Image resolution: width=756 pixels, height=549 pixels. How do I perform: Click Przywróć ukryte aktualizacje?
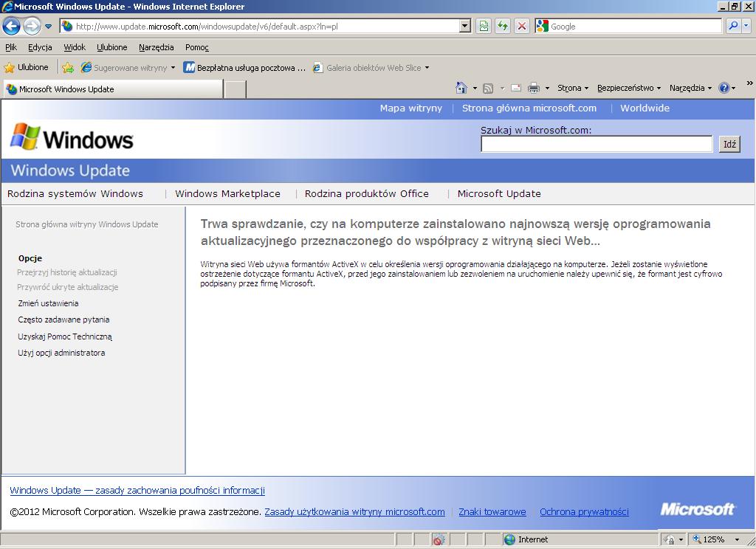[67, 287]
